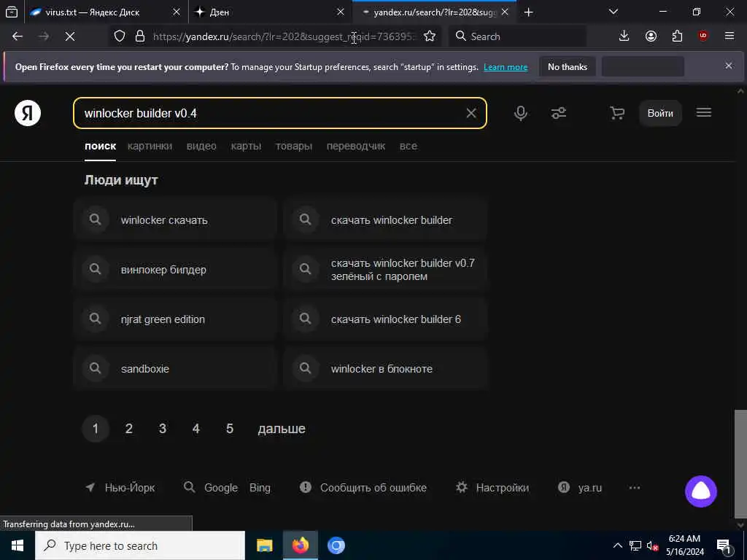Viewport: 747px width, 560px height.
Task: Open the Windows notification center
Action: click(724, 546)
